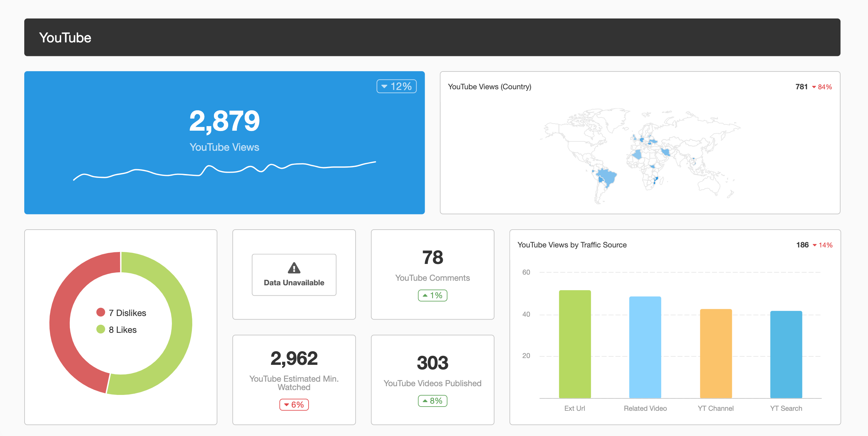Screen dimensions: 868x436
Task: Click the YouTube Views label
Action: tap(224, 147)
